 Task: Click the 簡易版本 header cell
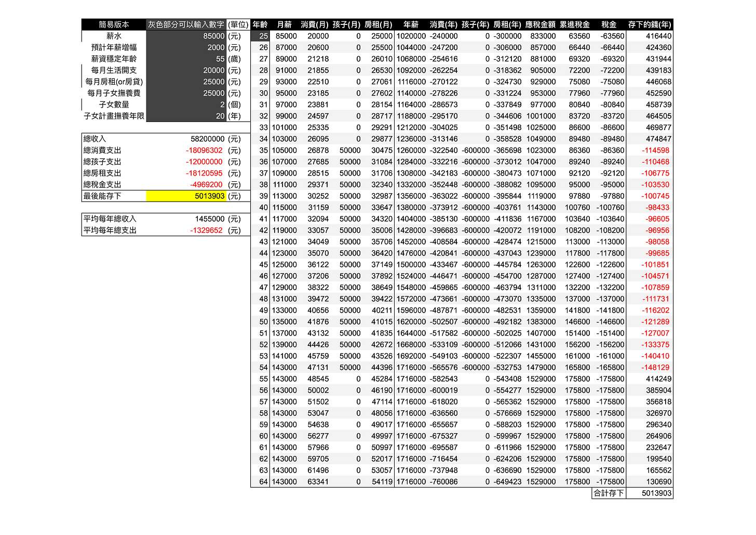(114, 24)
